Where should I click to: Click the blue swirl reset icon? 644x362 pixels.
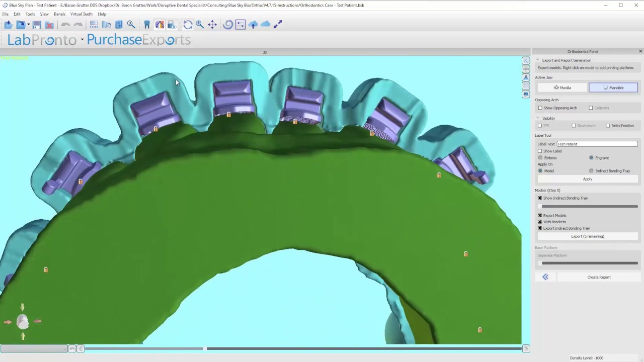coord(228,25)
